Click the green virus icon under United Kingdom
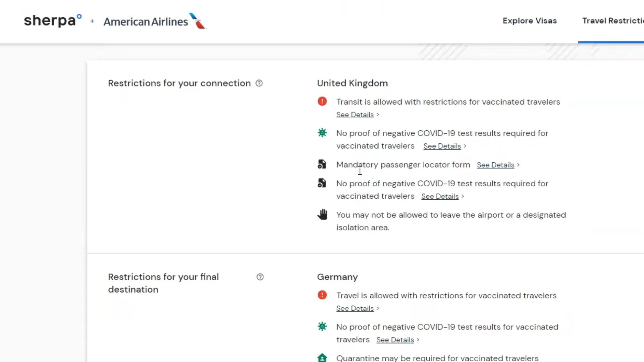 pos(322,133)
